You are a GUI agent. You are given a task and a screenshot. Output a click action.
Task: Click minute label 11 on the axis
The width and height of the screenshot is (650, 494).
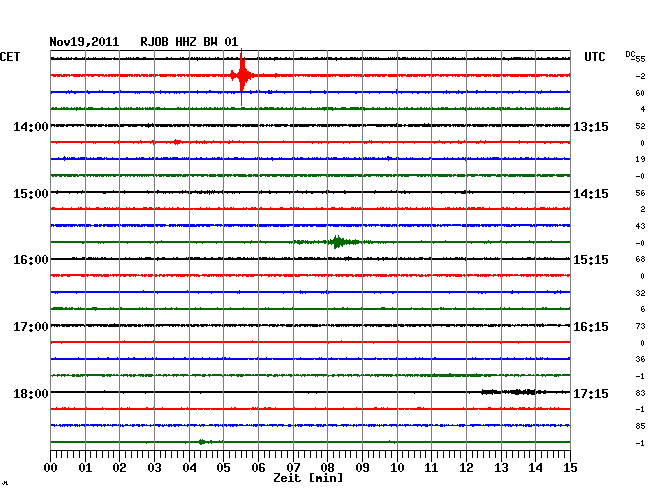point(431,467)
